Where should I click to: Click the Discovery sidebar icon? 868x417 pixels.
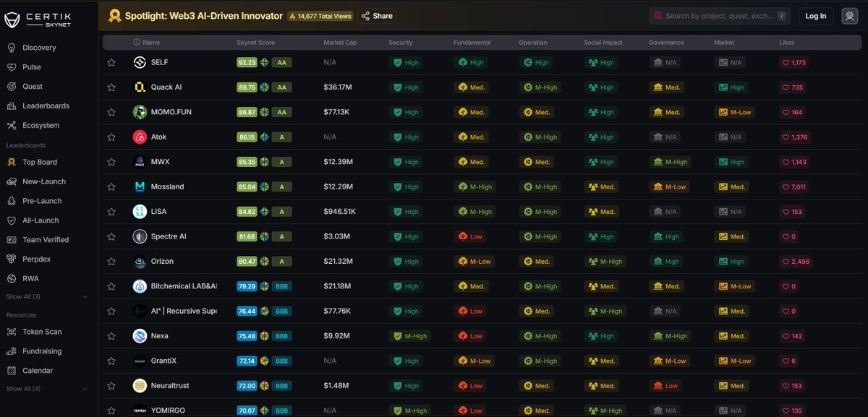[11, 48]
